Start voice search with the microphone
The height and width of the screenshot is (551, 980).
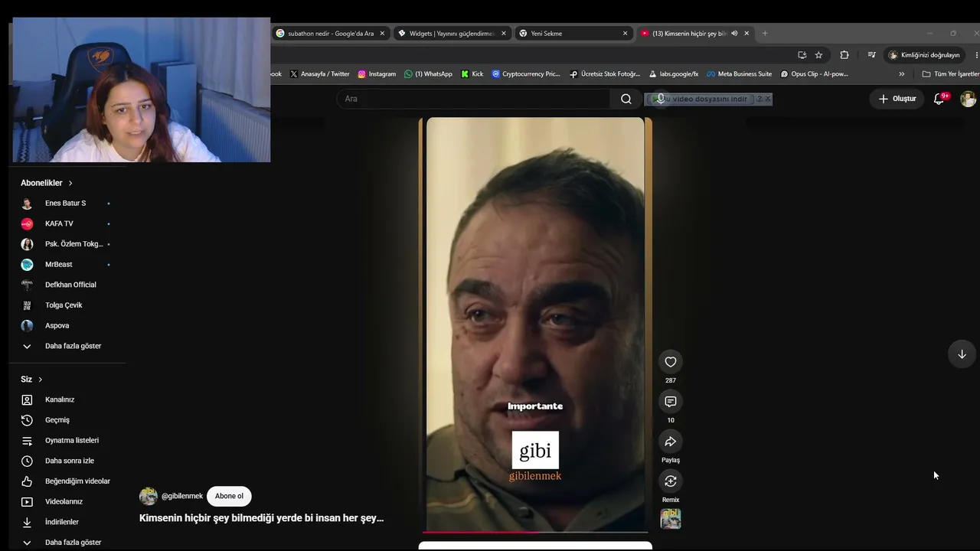pyautogui.click(x=660, y=99)
